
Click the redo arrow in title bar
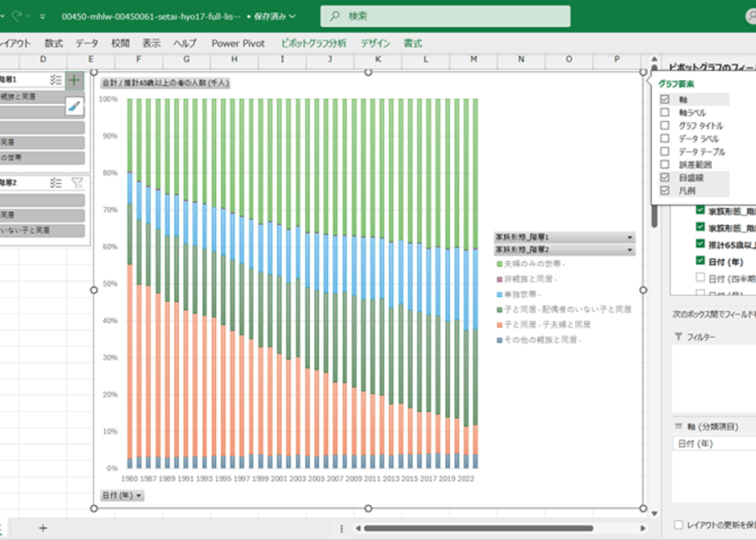pyautogui.click(x=17, y=16)
